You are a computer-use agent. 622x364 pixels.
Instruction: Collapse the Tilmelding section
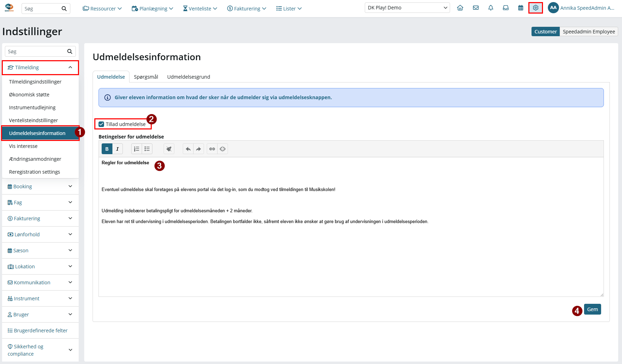click(x=40, y=68)
